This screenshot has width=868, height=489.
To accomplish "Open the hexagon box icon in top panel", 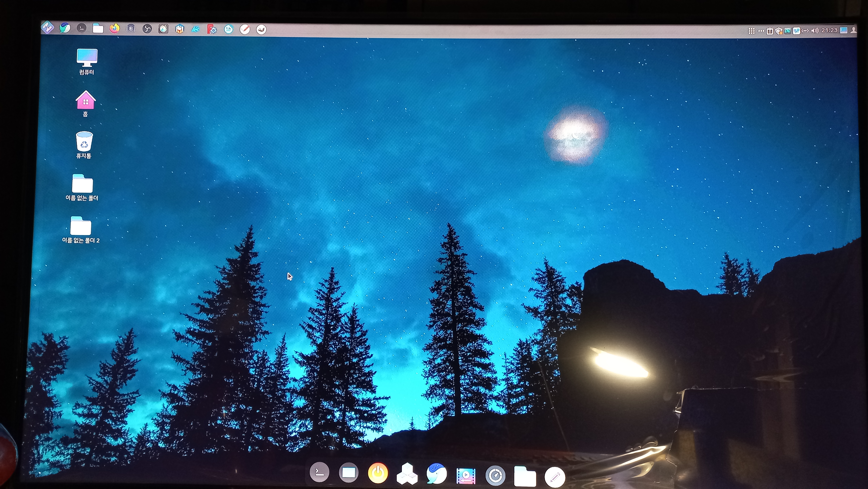I will (x=180, y=29).
